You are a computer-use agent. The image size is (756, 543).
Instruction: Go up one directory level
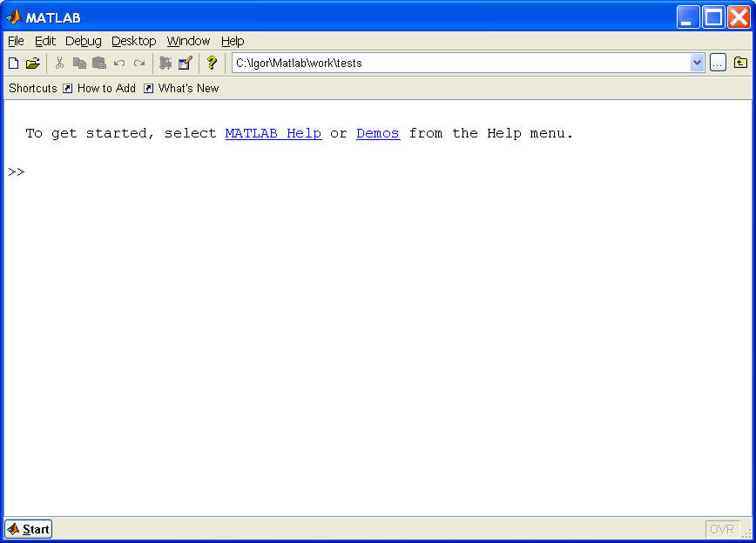tap(739, 62)
